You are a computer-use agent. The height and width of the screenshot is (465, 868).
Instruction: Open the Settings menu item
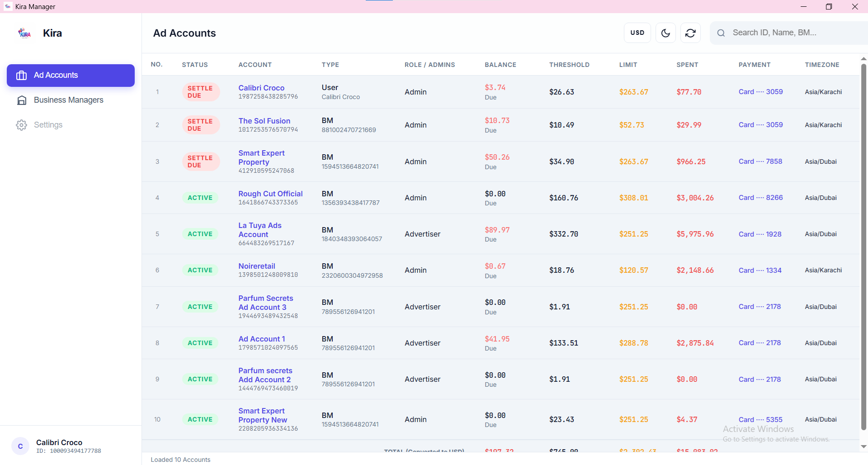(71, 125)
